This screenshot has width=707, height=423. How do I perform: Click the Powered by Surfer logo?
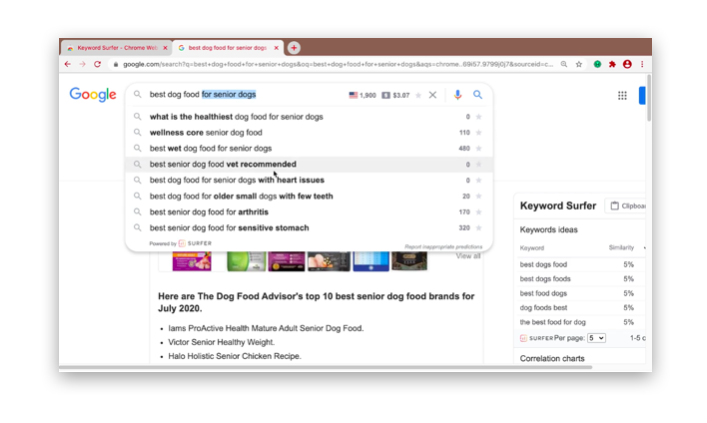tap(195, 244)
